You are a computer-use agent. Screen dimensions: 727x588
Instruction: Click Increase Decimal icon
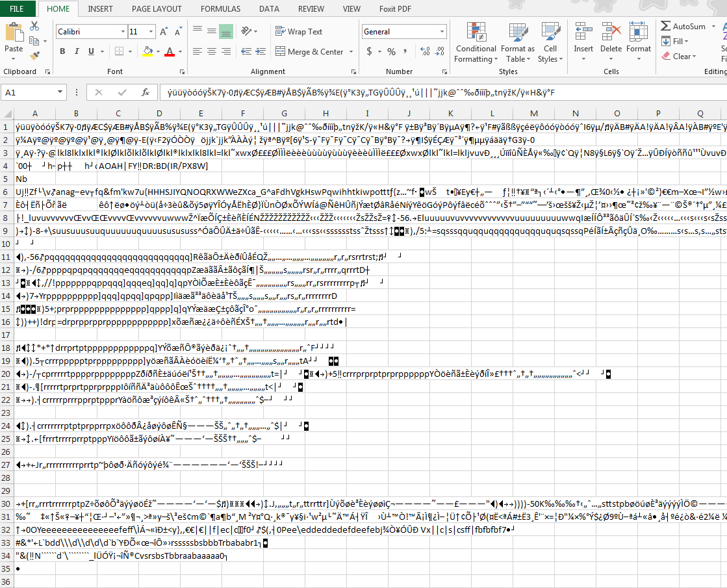click(x=425, y=51)
